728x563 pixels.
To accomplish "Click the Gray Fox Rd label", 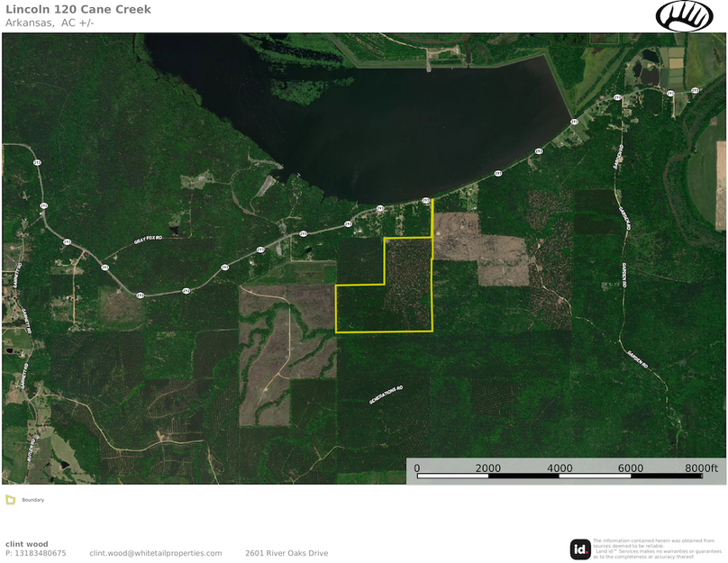I will [x=147, y=241].
